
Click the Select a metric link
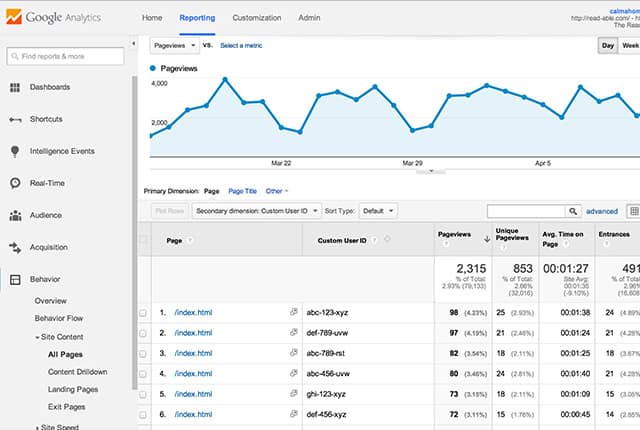tap(241, 46)
